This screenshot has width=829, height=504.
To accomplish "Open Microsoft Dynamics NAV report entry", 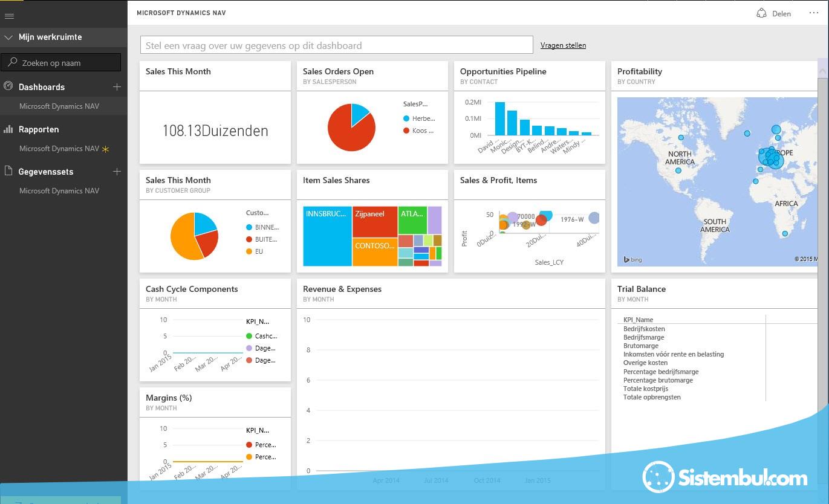I will pos(59,149).
